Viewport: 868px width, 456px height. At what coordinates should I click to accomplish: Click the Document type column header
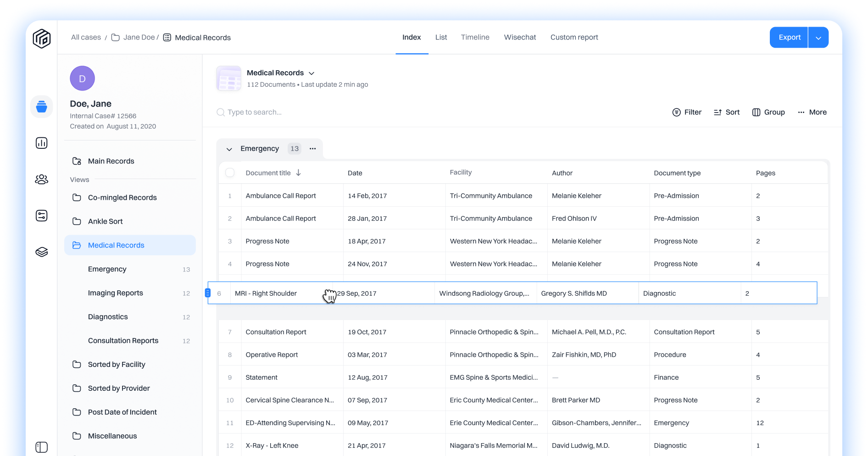[x=677, y=173]
